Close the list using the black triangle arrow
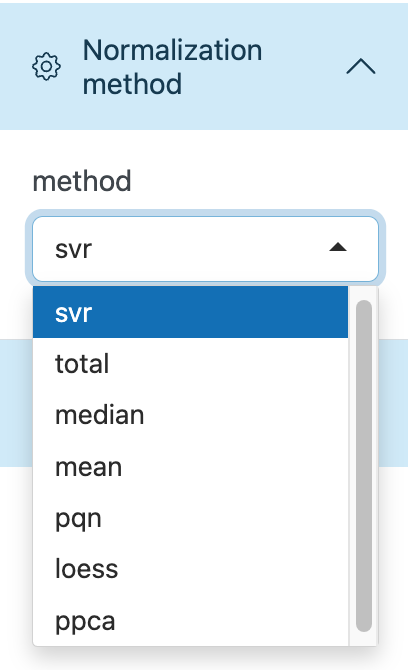This screenshot has height=670, width=408. pos(338,247)
